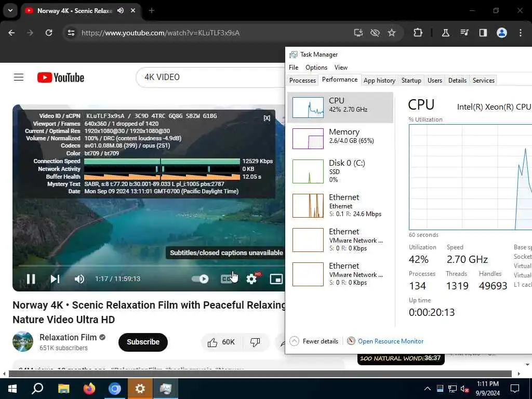The width and height of the screenshot is (532, 399).
Task: Open a new browser tab
Action: [152, 10]
